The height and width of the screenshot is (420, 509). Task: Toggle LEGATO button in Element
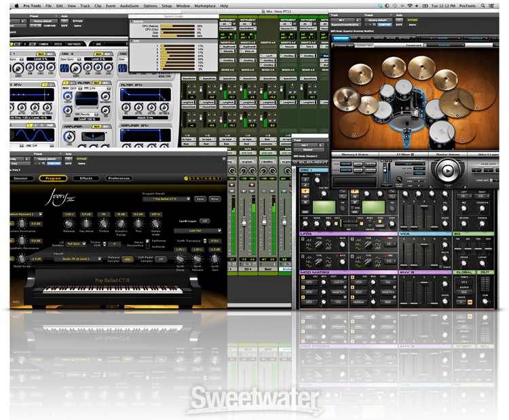tap(379, 225)
